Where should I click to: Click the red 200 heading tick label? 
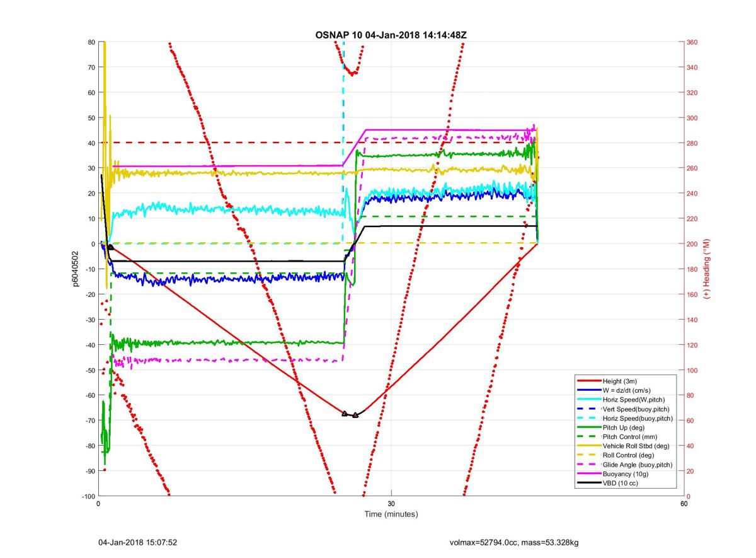click(692, 244)
